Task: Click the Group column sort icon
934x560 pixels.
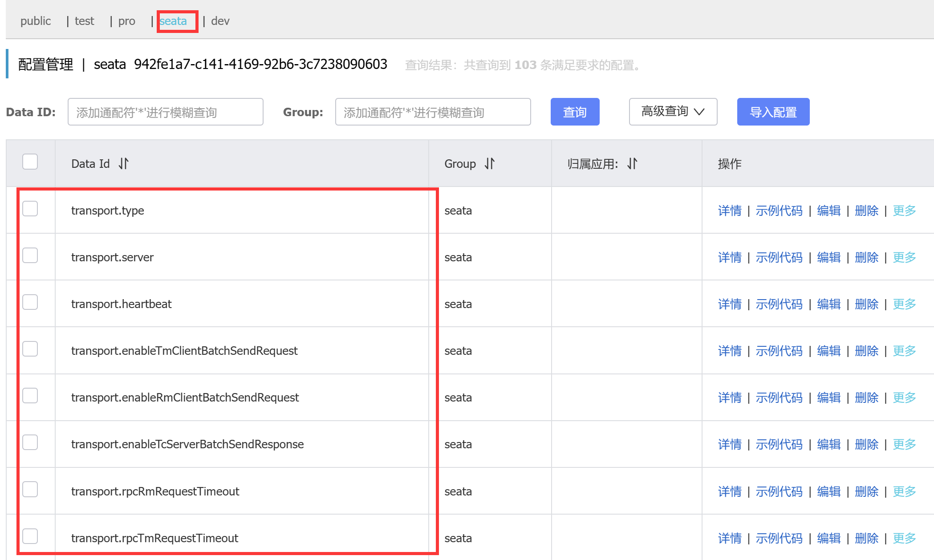Action: 490,164
